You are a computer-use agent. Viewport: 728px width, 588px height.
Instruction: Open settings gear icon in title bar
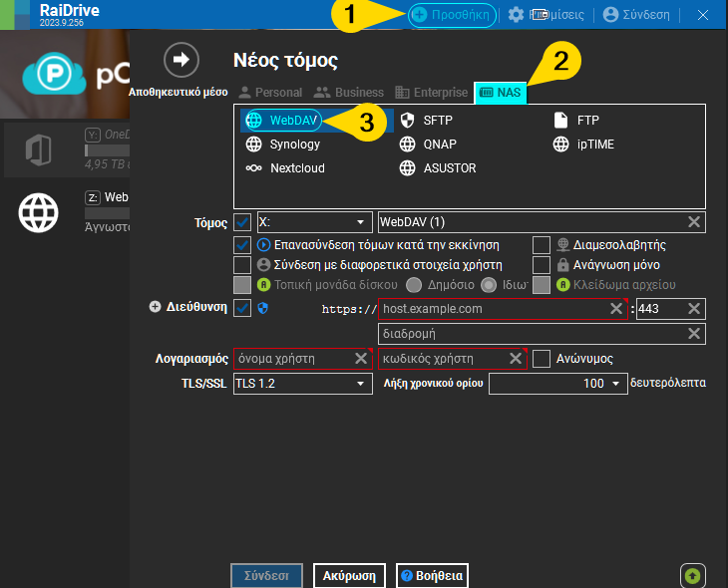point(516,15)
